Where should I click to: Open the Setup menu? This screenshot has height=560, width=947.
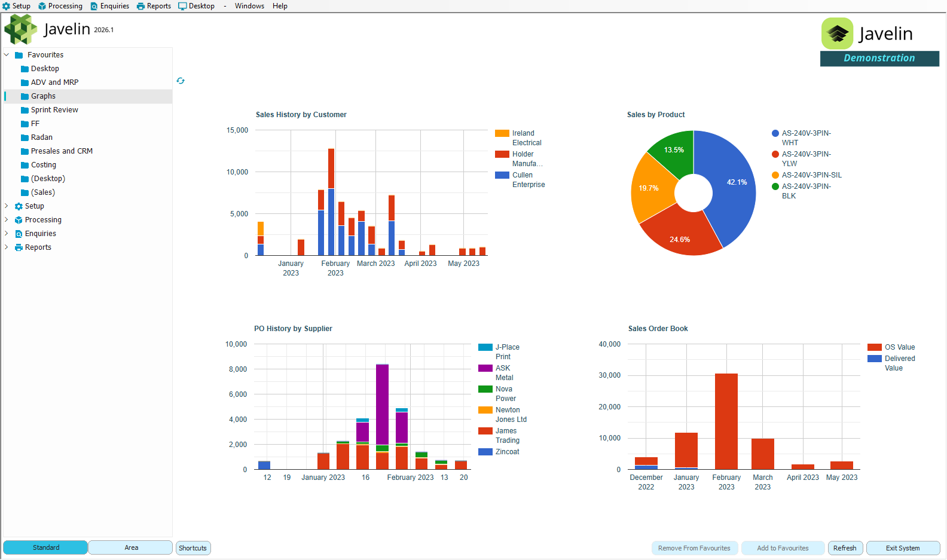click(16, 6)
